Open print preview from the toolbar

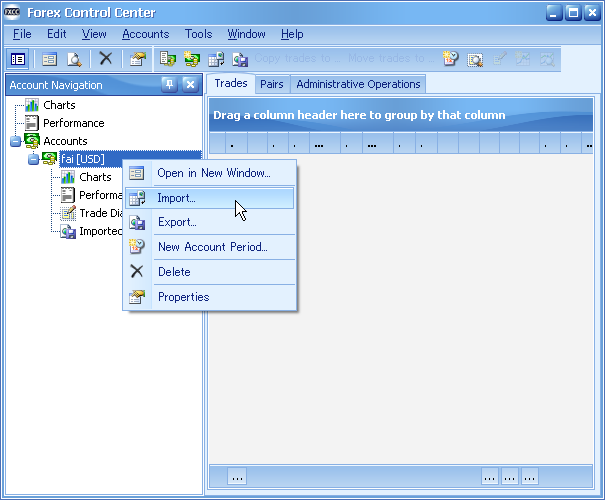(74, 59)
